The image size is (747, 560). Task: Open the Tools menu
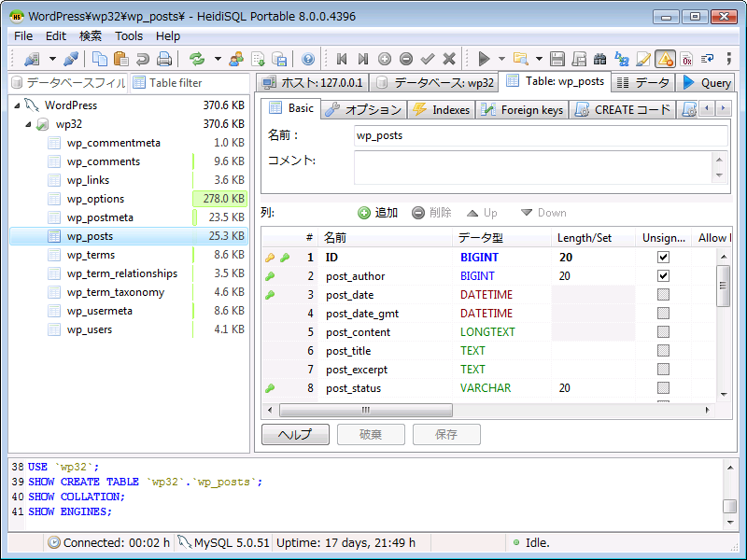coord(129,36)
